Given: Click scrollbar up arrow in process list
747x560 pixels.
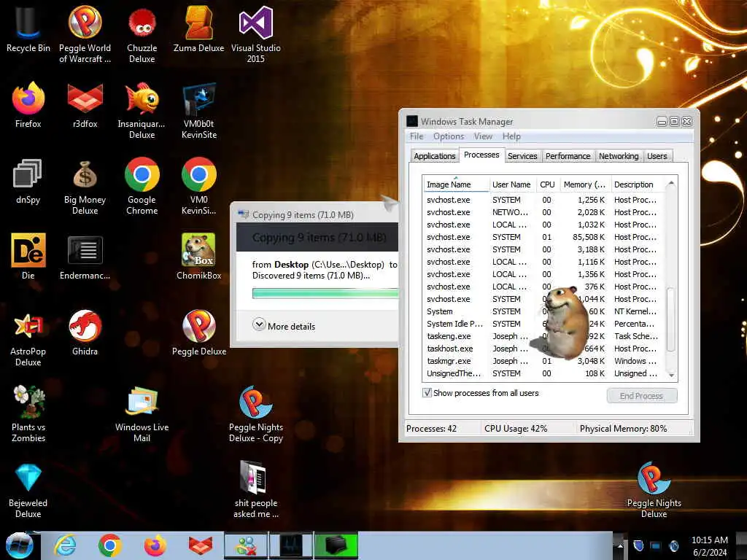Looking at the screenshot, I should coord(671,183).
